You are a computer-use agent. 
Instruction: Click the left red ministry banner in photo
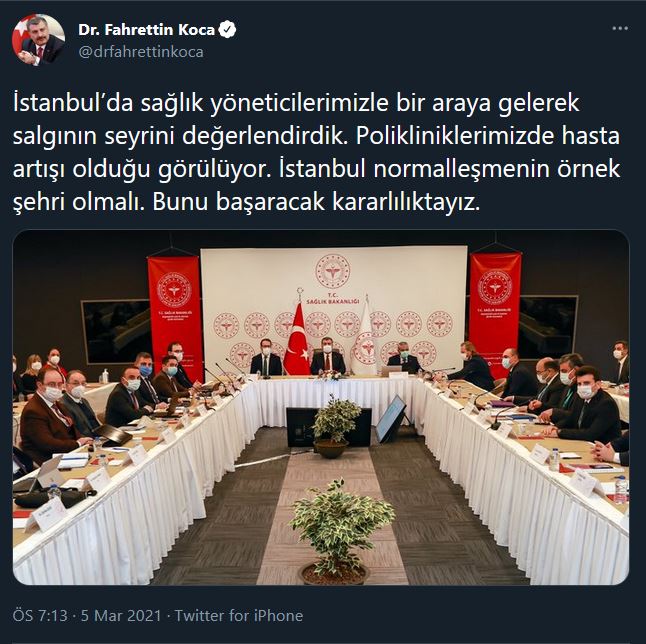pyautogui.click(x=175, y=313)
